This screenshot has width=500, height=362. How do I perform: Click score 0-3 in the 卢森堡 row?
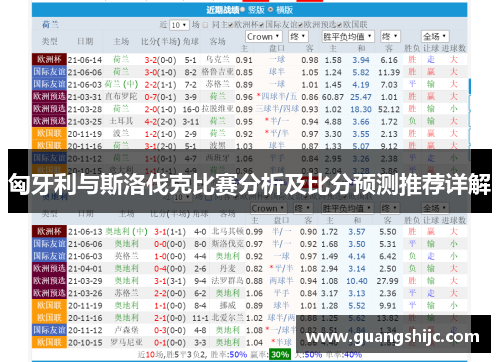coord(160,330)
